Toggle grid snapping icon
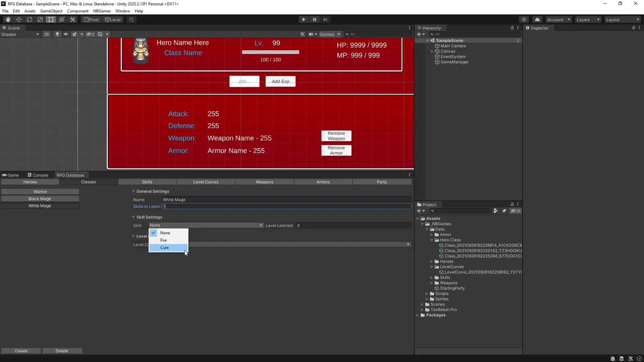Image resolution: width=644 pixels, height=362 pixels. click(132, 19)
